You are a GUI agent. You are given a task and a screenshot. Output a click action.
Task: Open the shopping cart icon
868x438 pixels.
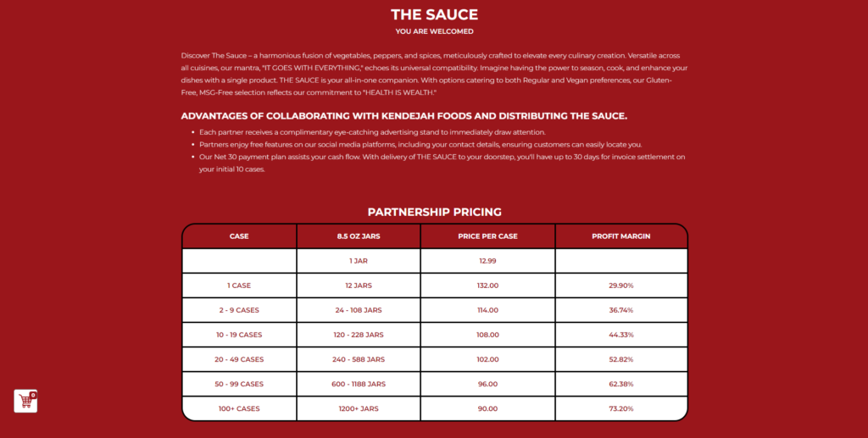[25, 401]
